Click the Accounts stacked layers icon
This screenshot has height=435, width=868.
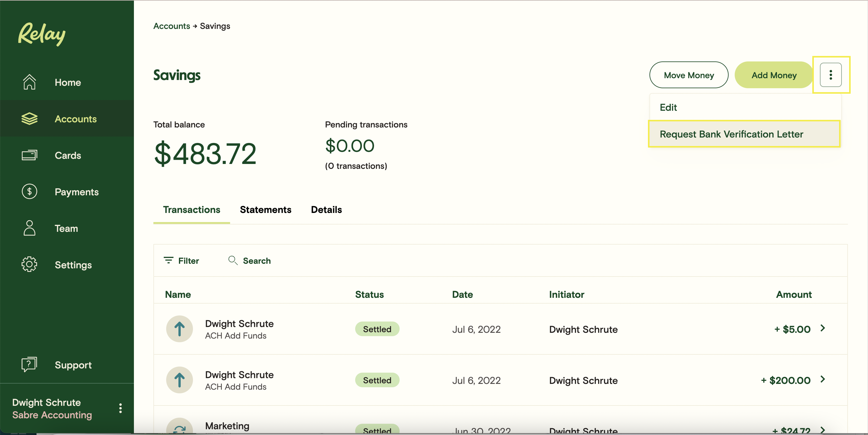[29, 119]
